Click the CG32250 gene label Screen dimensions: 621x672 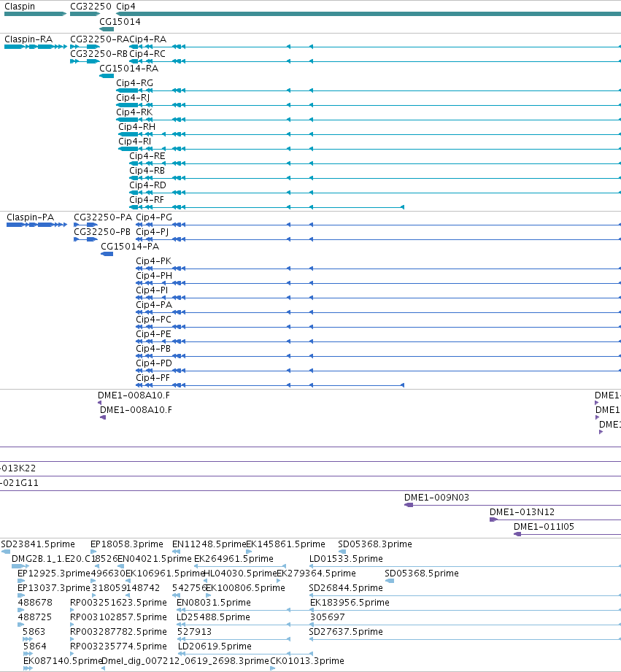(x=90, y=7)
